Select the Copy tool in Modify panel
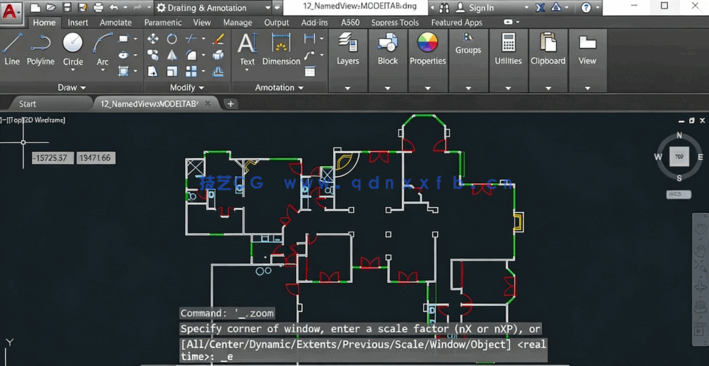 pyautogui.click(x=153, y=55)
